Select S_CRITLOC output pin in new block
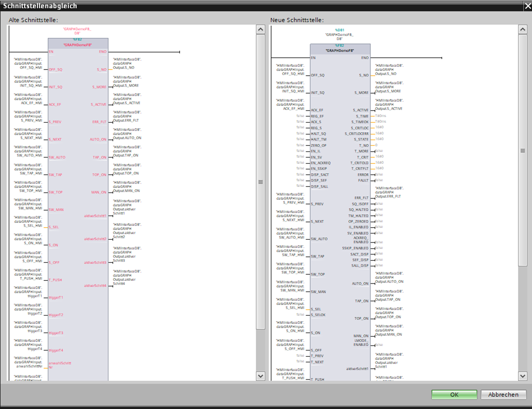 click(359, 128)
